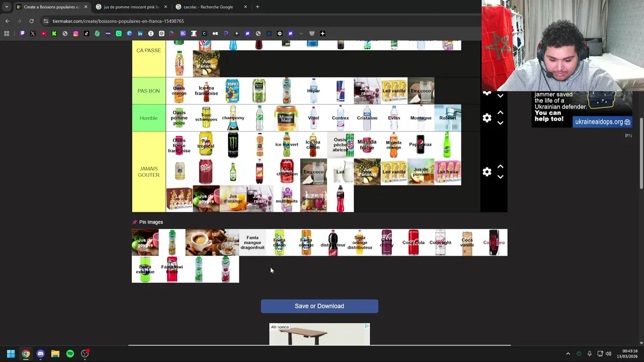
Task: Show hidden system tray icons
Action: coord(568,353)
